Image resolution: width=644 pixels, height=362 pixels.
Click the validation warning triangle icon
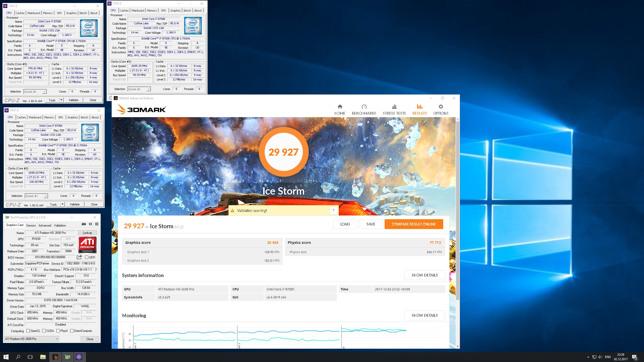click(x=232, y=211)
